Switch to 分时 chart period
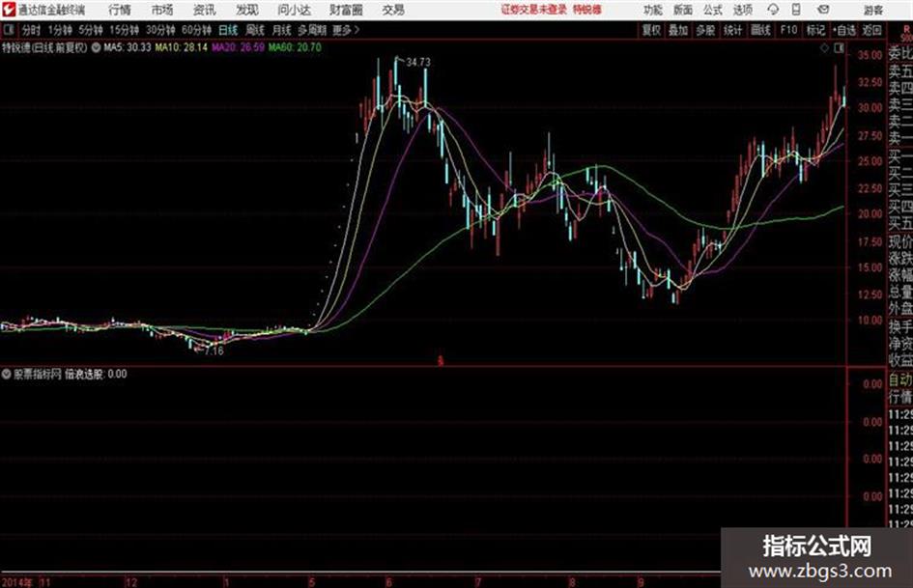 click(31, 30)
